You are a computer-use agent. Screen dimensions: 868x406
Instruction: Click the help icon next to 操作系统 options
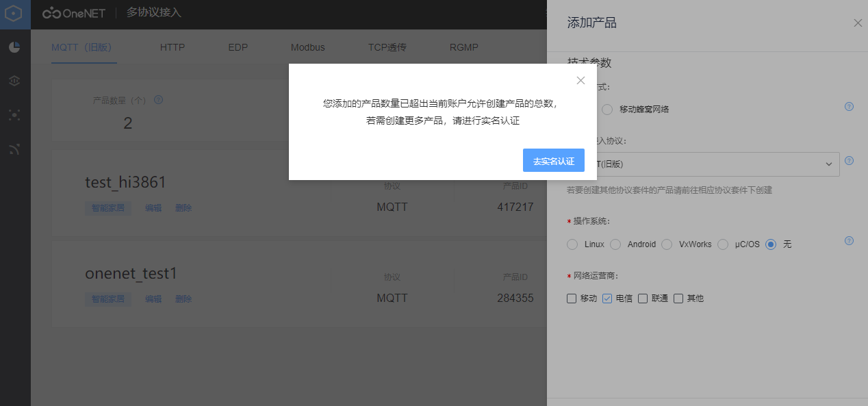[849, 241]
